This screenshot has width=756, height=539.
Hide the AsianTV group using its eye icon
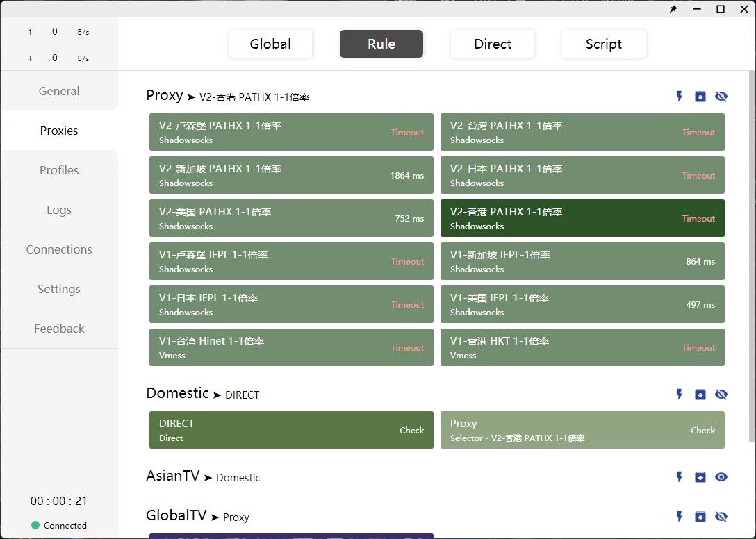[x=721, y=477]
